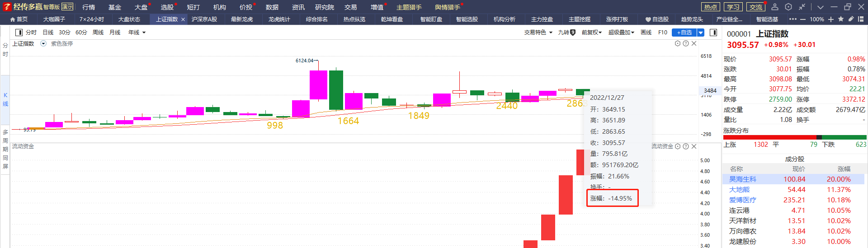Open the 选股 menu
868x248 pixels.
tap(167, 7)
